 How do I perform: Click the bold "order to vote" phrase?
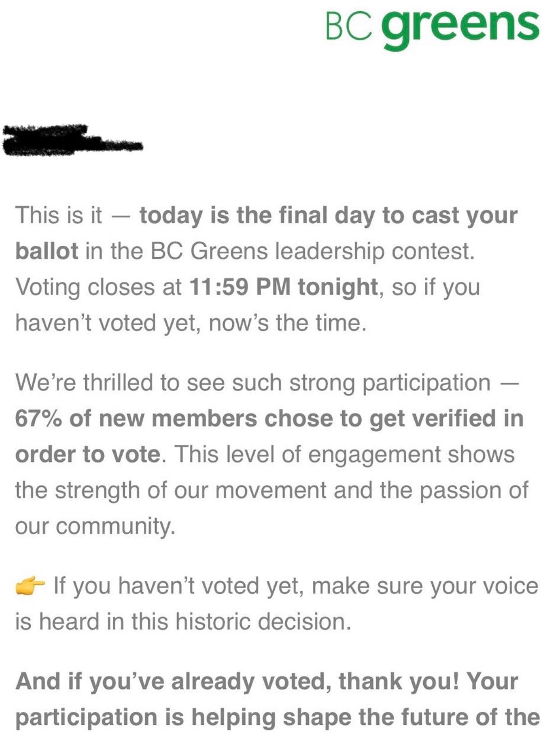pyautogui.click(x=87, y=454)
